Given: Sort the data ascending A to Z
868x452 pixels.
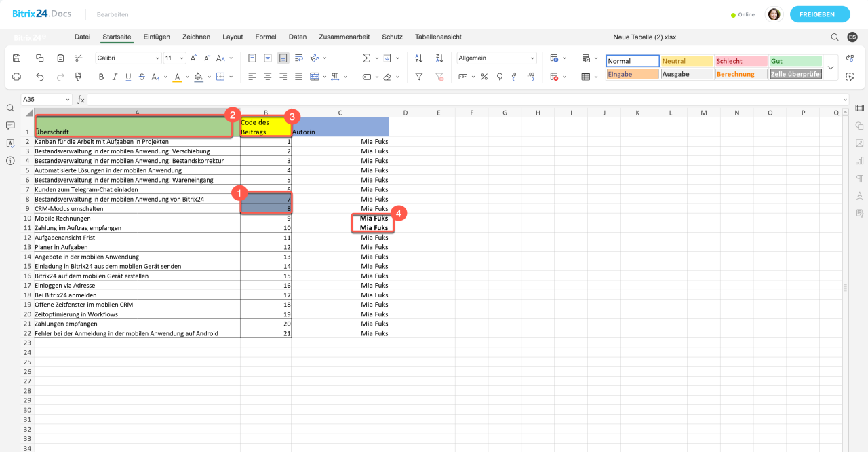Looking at the screenshot, I should 418,58.
